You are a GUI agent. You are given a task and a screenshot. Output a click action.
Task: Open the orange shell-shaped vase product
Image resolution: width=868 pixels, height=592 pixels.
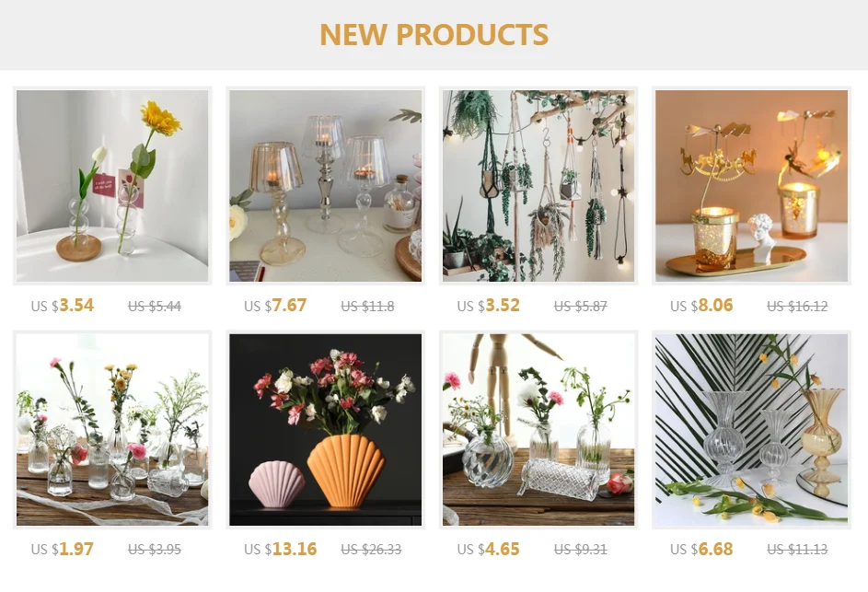click(326, 430)
